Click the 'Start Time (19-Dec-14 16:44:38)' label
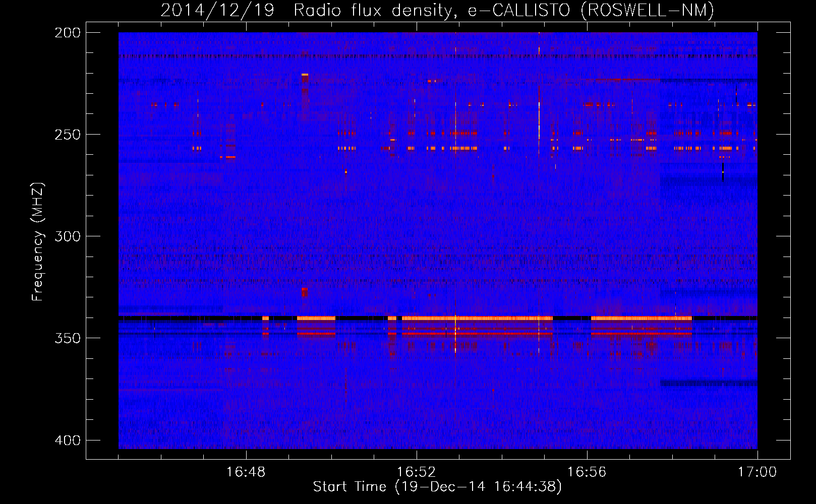 pos(437,487)
